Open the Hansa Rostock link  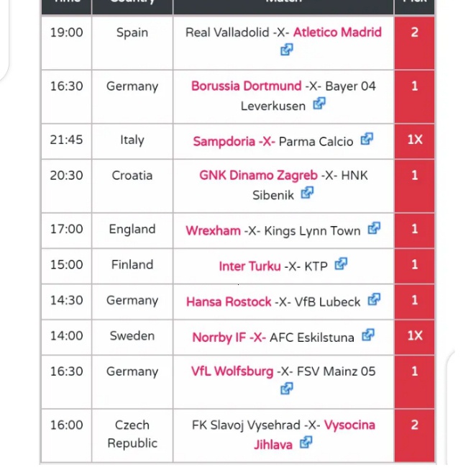[x=229, y=302]
